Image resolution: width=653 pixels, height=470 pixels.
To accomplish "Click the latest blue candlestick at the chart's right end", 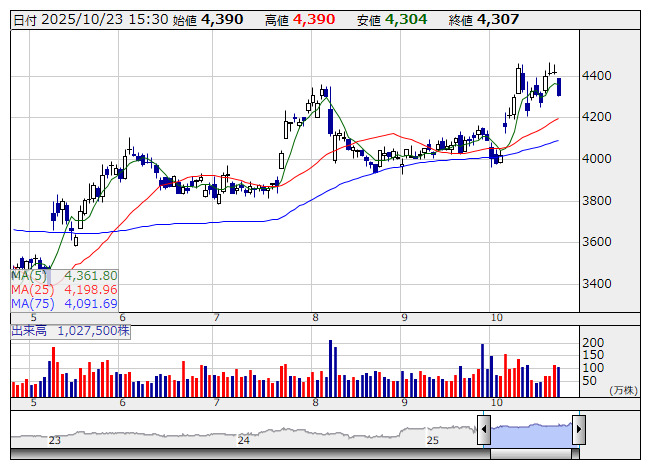I will [559, 87].
